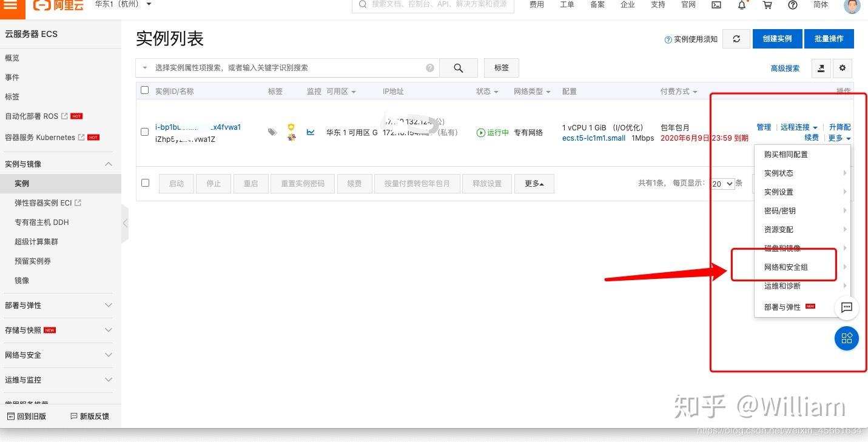
Task: Click 新版反馈 at bottom of sidebar
Action: pyautogui.click(x=90, y=416)
